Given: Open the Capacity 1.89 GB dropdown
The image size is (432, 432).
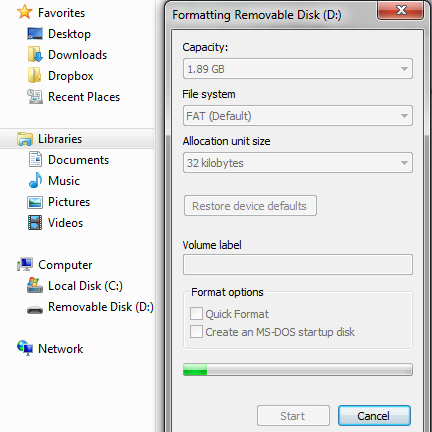Looking at the screenshot, I should (298, 69).
